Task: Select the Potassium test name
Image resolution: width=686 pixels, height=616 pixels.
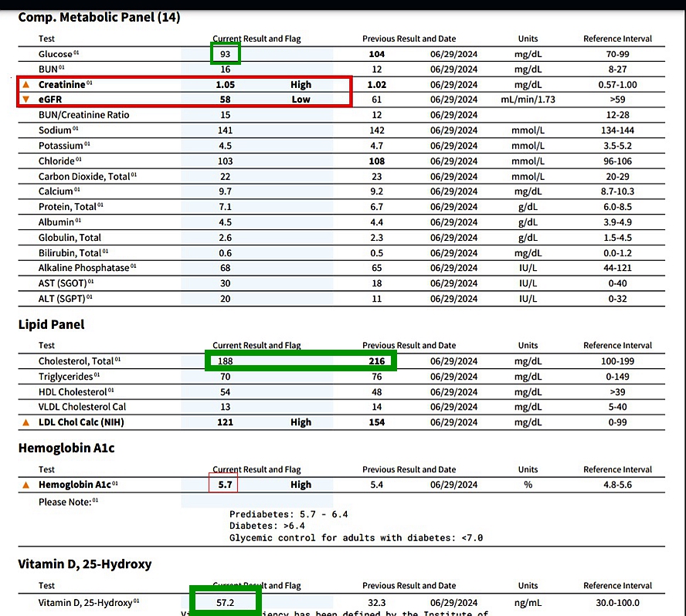Action: 61,146
